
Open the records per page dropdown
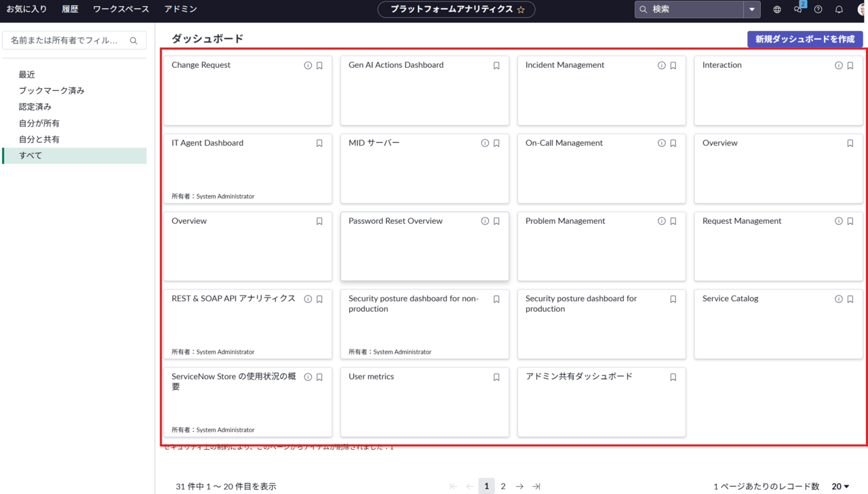(x=840, y=487)
